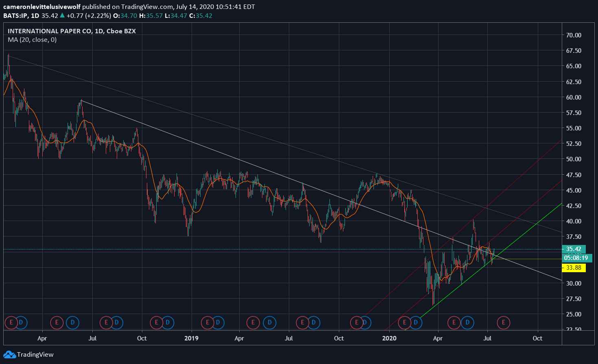Open the cameronlevittelusivewolf author name

click(41, 7)
